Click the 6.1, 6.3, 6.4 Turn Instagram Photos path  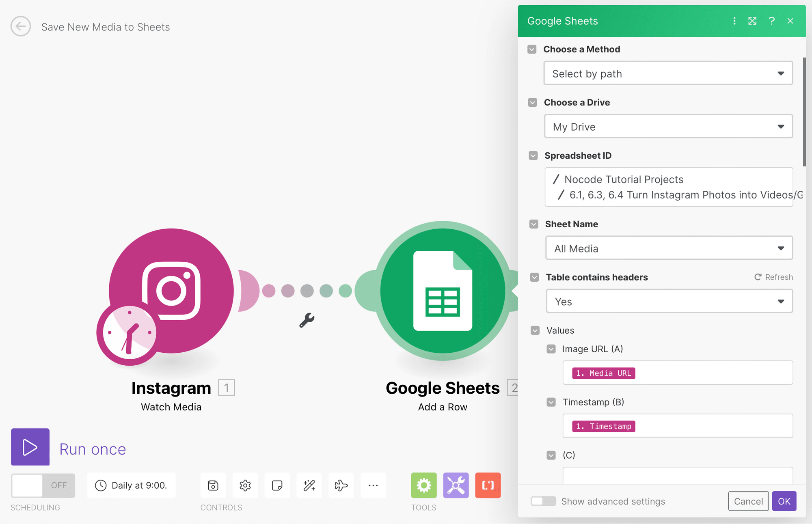coord(686,195)
